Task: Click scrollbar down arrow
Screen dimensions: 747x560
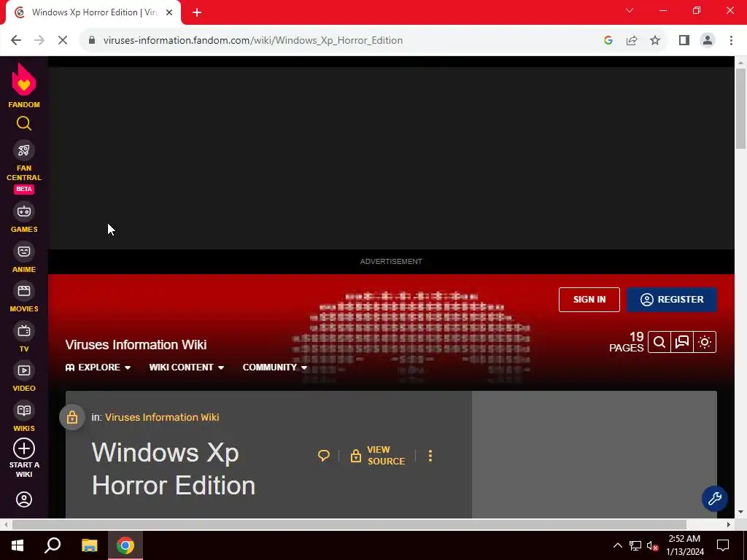Action: (x=740, y=512)
